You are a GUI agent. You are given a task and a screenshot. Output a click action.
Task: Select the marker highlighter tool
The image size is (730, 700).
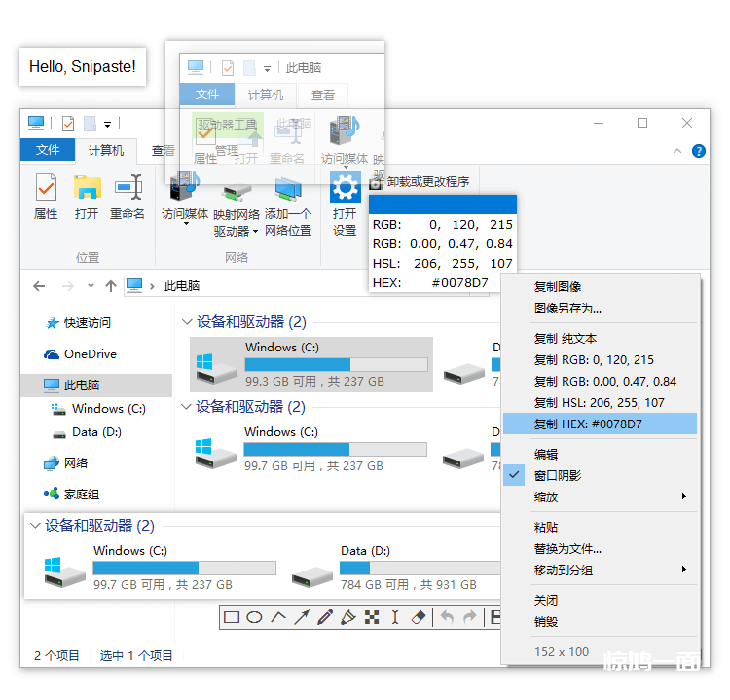click(x=348, y=617)
